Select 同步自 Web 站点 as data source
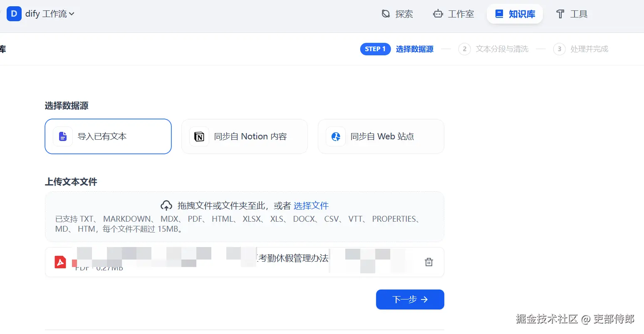This screenshot has width=644, height=334. pyautogui.click(x=381, y=136)
